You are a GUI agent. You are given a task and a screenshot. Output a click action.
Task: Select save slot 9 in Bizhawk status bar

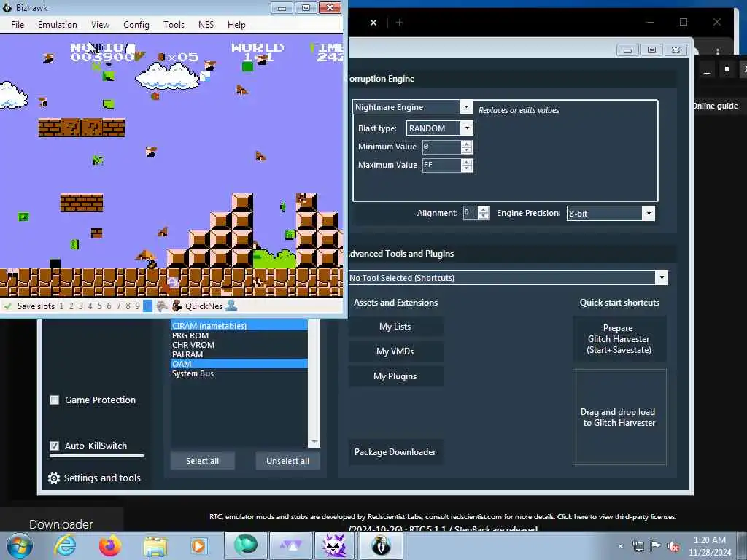click(x=137, y=306)
